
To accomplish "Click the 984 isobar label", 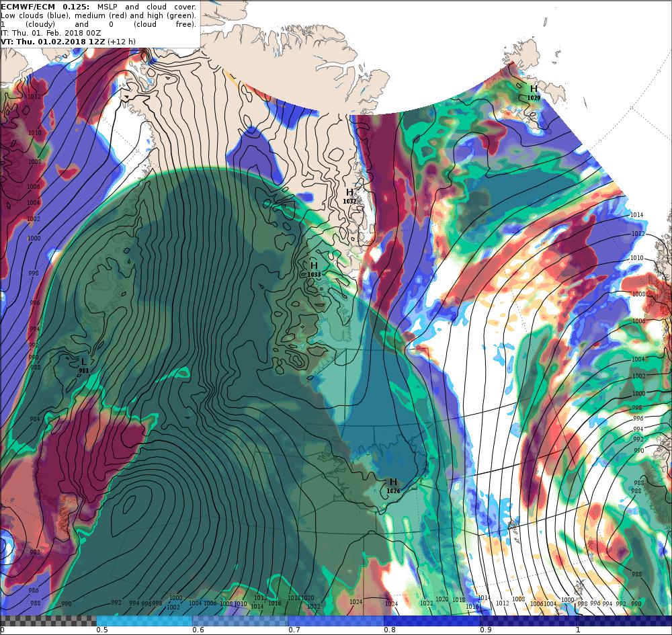I will 35,419.
